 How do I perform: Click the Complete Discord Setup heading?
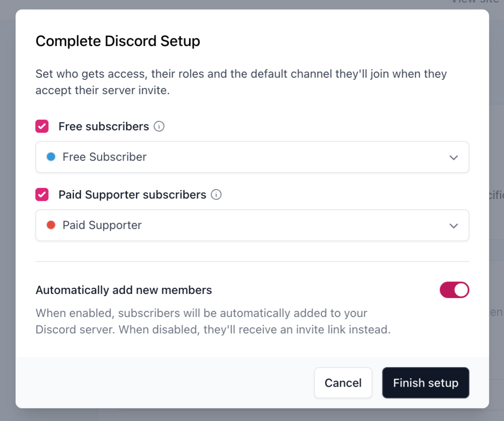(x=118, y=41)
